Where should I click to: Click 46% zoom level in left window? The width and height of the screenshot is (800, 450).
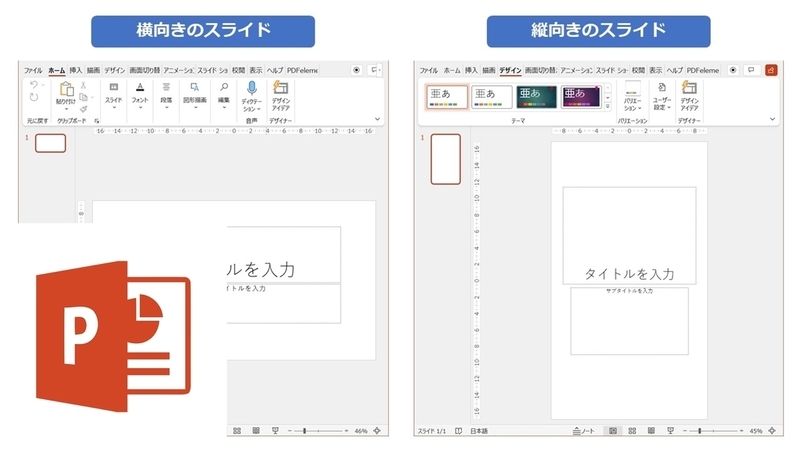point(361,431)
